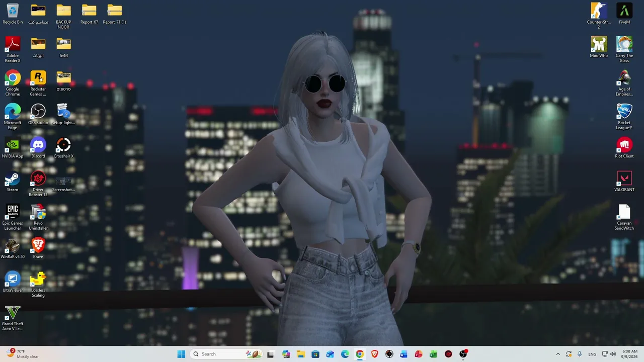Open Microsoft Store from the taskbar

coord(315,354)
